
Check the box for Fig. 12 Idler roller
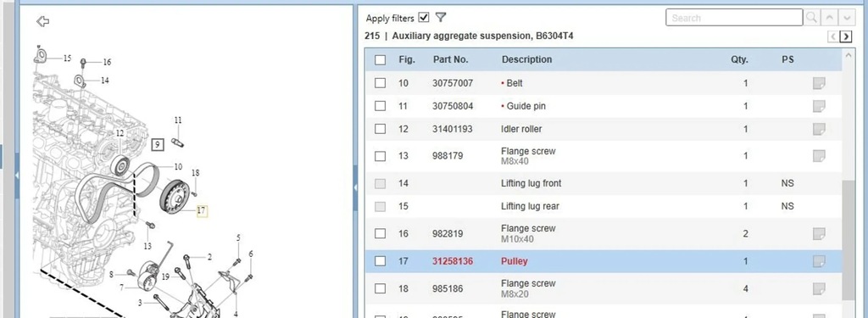[x=381, y=129]
